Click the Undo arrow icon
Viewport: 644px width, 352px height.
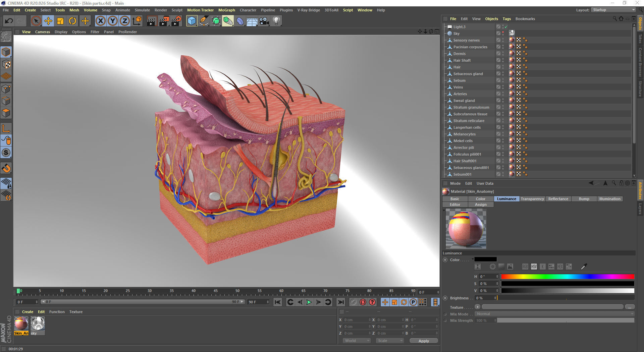pos(9,21)
